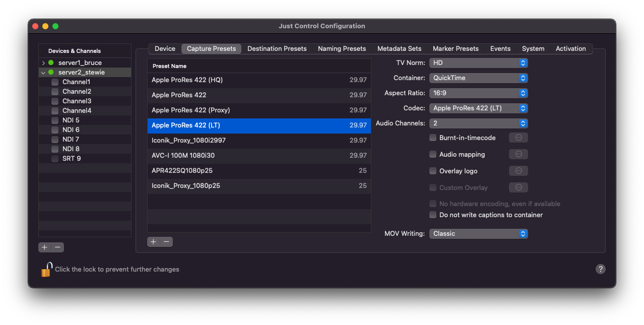Open the Aspect Ratio dropdown
The width and height of the screenshot is (644, 325).
478,93
